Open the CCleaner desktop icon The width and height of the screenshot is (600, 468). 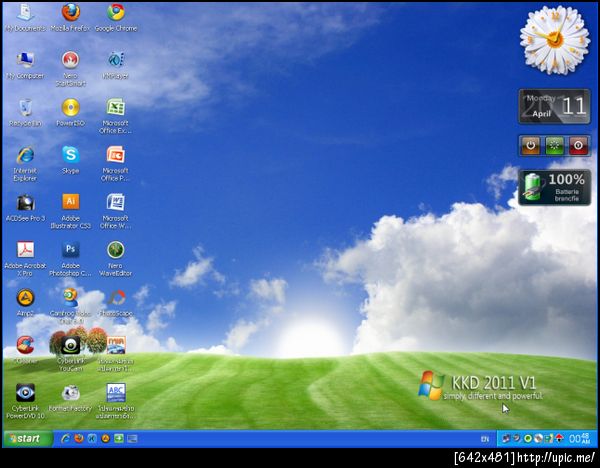click(x=25, y=350)
